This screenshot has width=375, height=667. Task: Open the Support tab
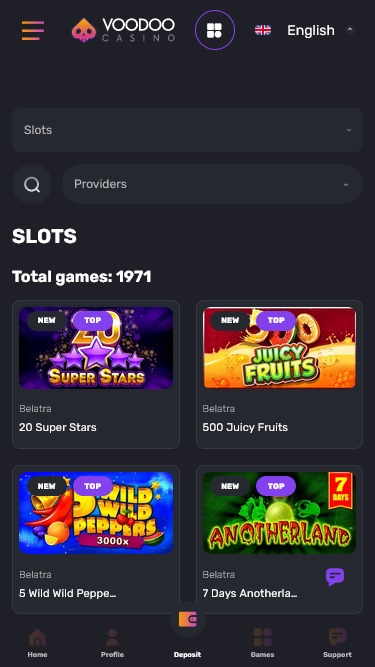pyautogui.click(x=337, y=643)
